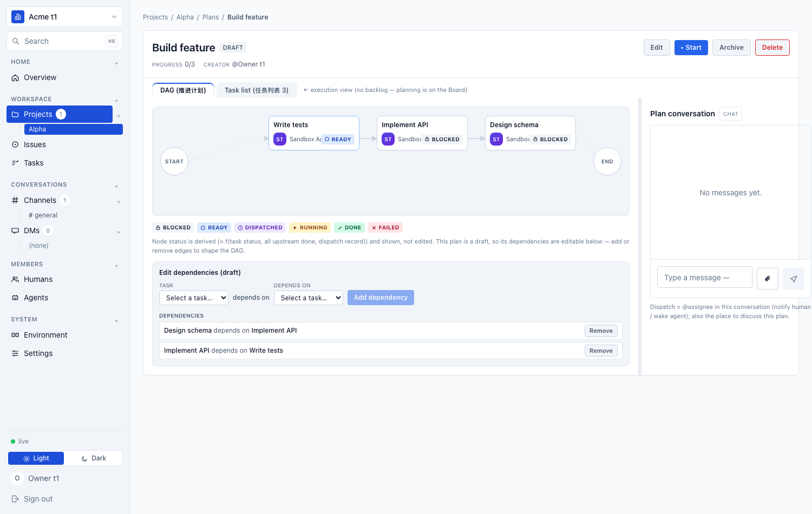Open the DAG plan tab

(183, 90)
